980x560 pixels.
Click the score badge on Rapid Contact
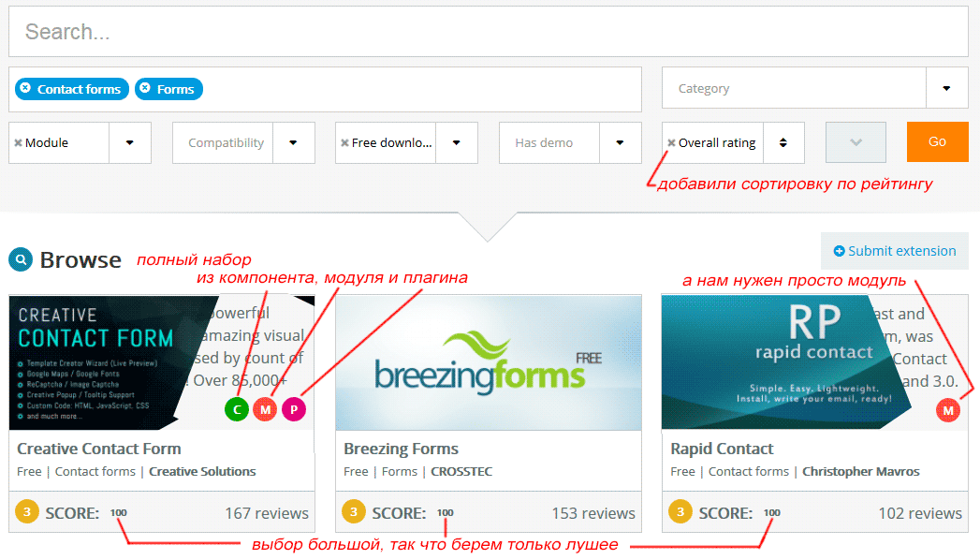click(x=680, y=512)
